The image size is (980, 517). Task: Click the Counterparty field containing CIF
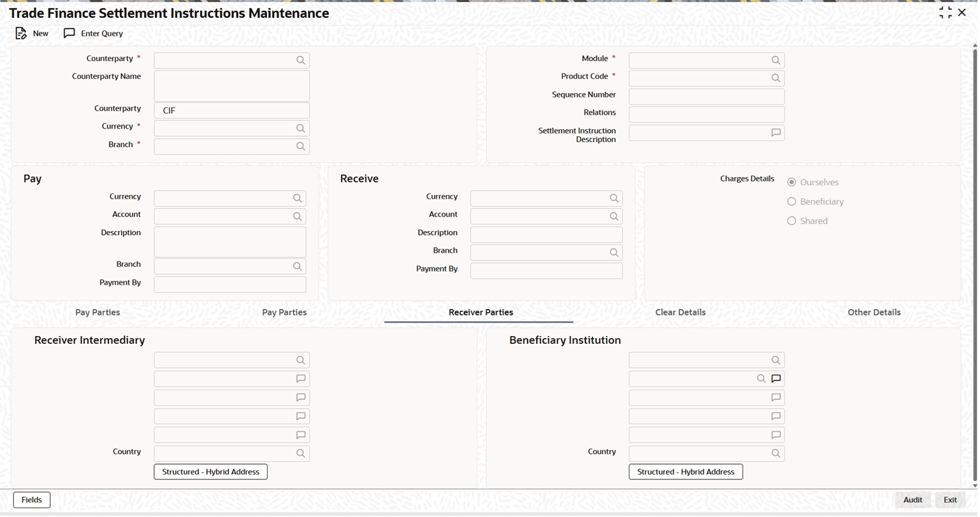[x=232, y=111]
